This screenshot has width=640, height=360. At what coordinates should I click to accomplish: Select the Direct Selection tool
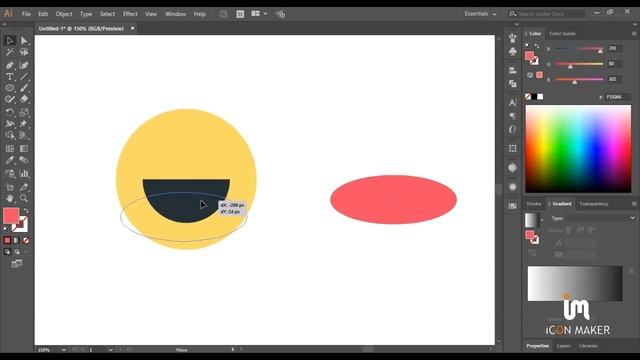24,40
